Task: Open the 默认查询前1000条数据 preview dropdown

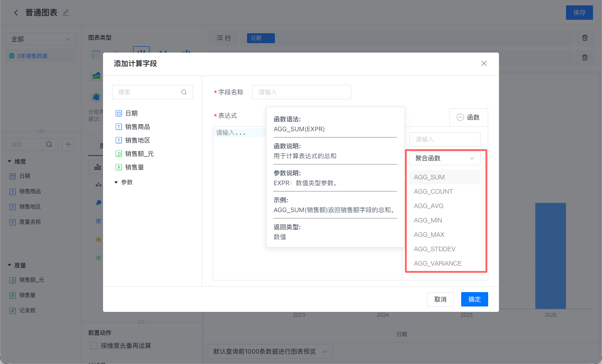Action: point(270,351)
